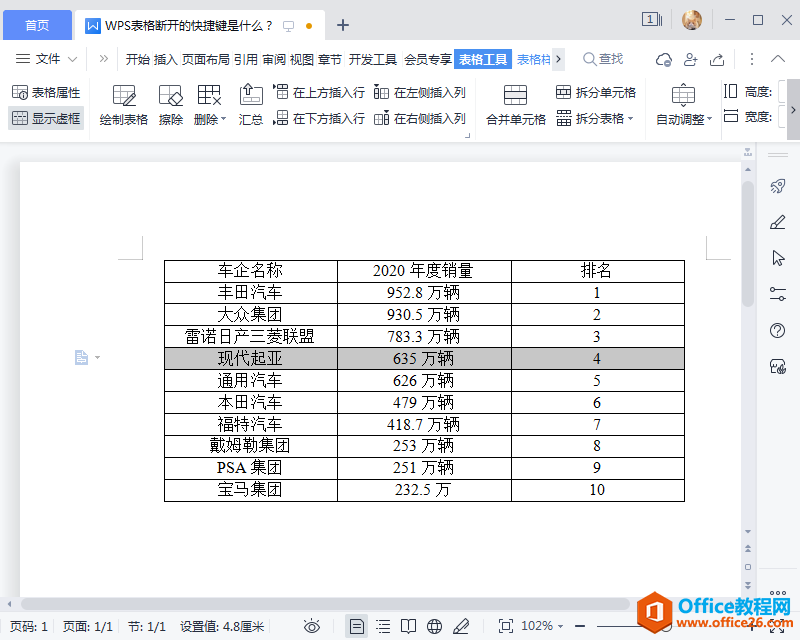Select the 表格工具 tab
This screenshot has width=800, height=640.
point(483,60)
